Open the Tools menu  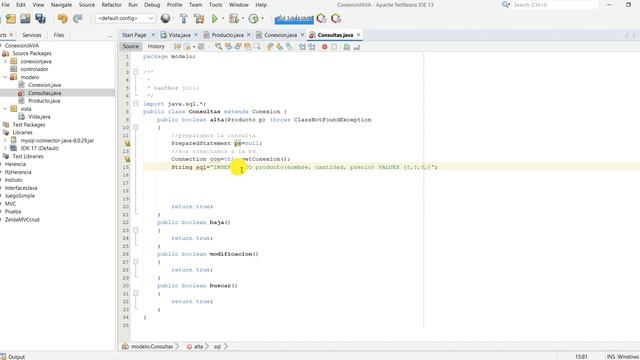[x=216, y=5]
